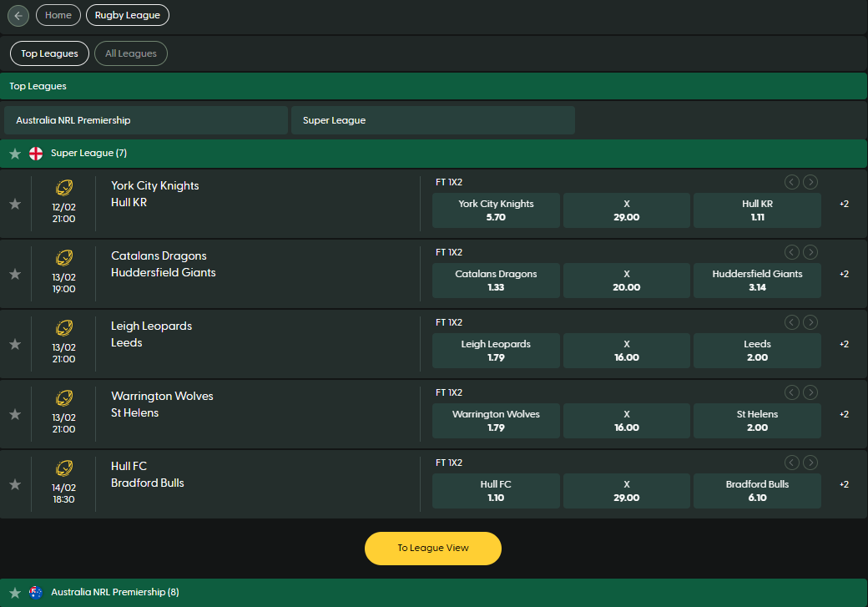Switch to the All Leagues tab
This screenshot has height=607, width=868.
[130, 53]
